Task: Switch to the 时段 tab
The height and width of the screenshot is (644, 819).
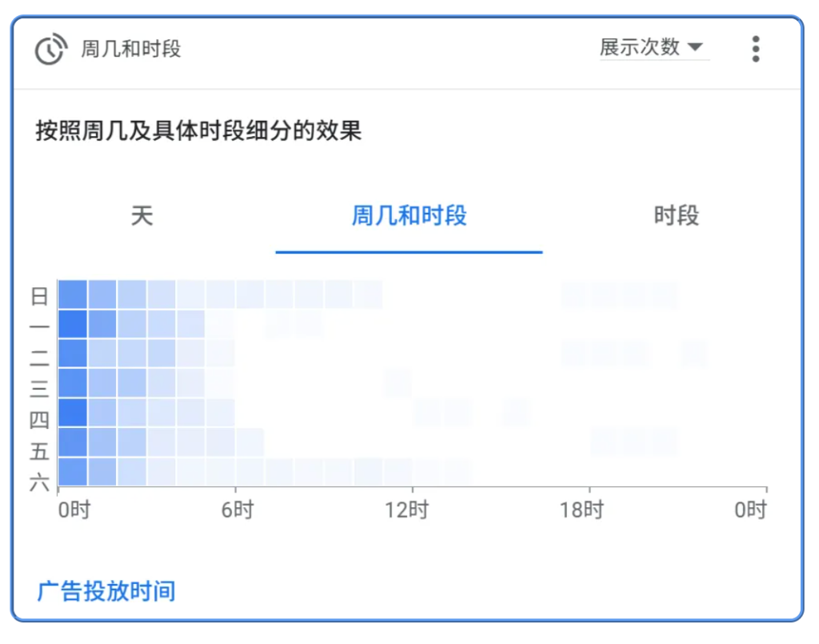Action: click(676, 216)
